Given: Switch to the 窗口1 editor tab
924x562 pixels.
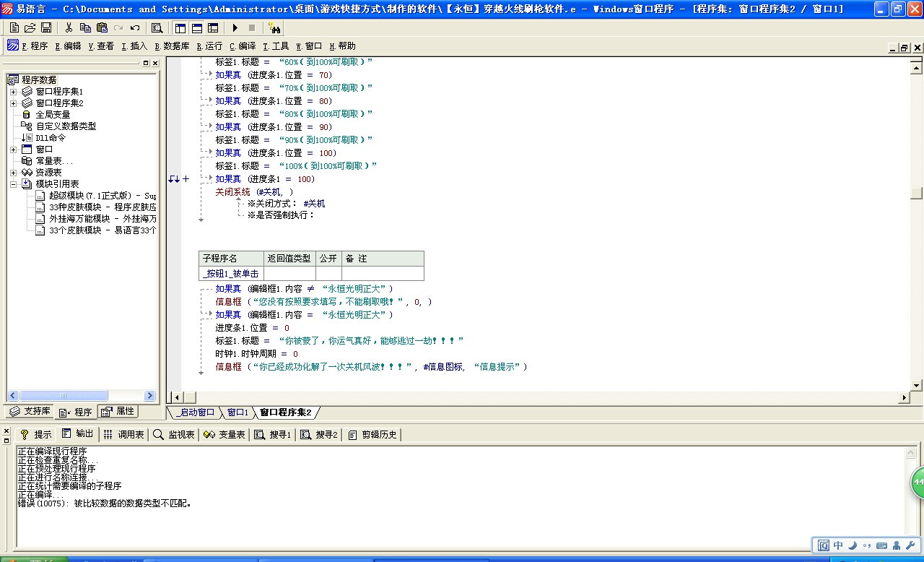Looking at the screenshot, I should click(x=237, y=412).
